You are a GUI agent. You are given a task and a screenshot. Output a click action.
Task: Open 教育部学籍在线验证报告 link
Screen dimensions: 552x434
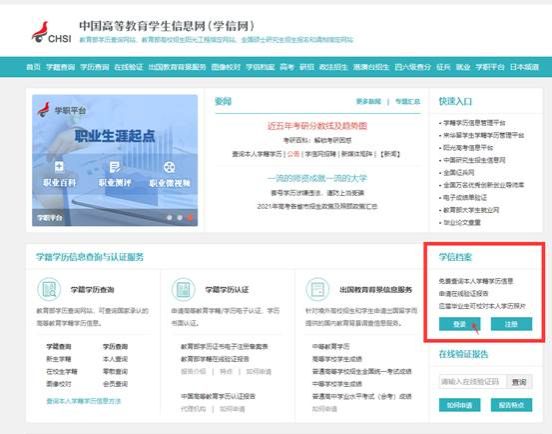(215, 359)
